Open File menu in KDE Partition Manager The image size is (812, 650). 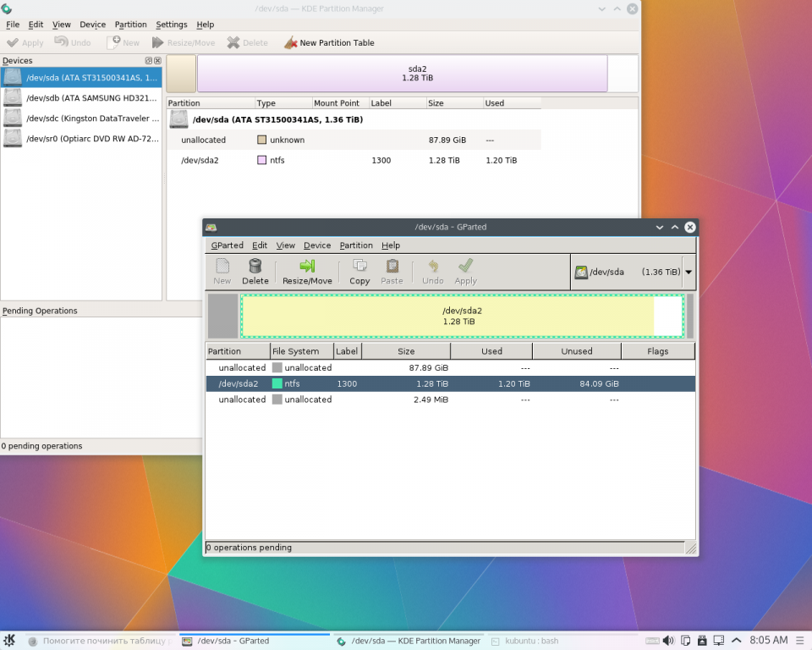13,25
